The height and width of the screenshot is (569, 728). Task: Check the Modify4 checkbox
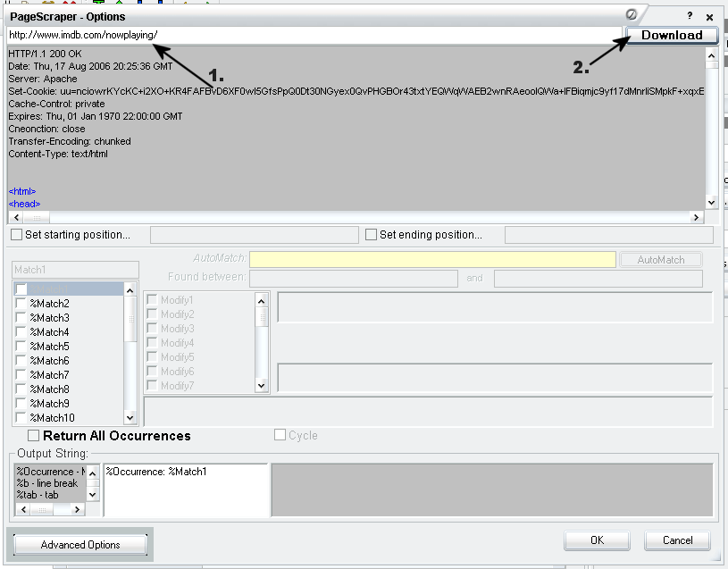pyautogui.click(x=152, y=343)
